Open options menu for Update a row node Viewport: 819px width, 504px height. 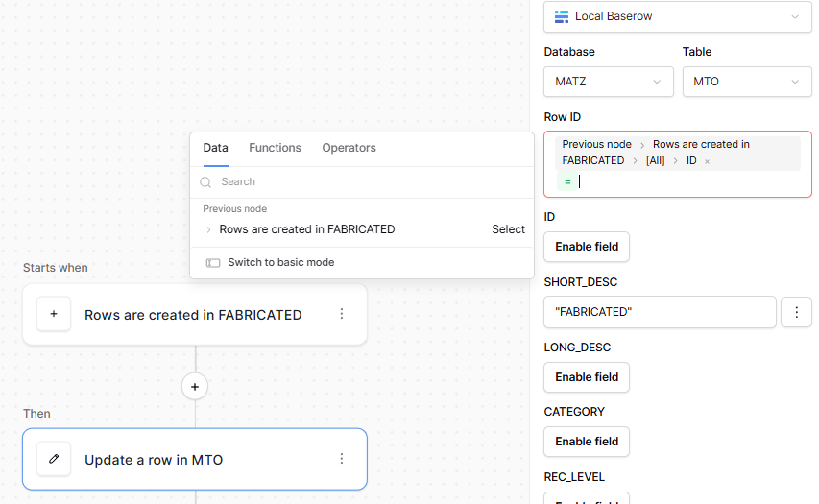[x=342, y=459]
